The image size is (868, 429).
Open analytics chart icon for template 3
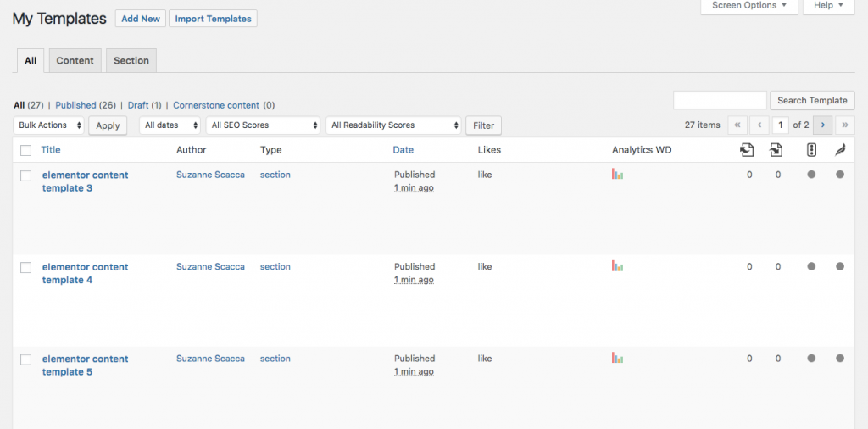pyautogui.click(x=617, y=174)
